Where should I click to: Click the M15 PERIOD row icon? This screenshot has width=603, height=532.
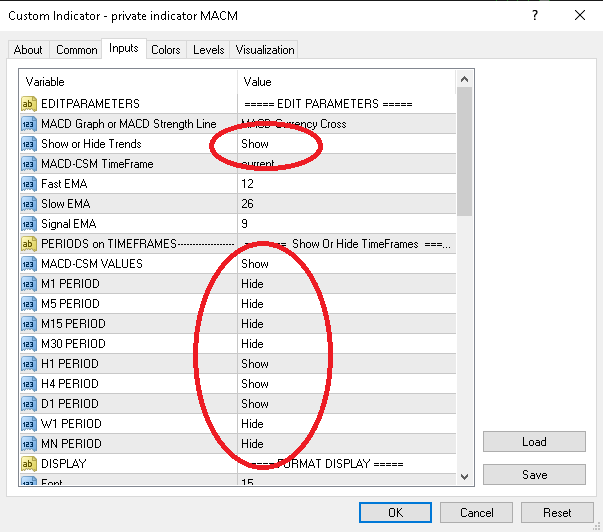29,324
